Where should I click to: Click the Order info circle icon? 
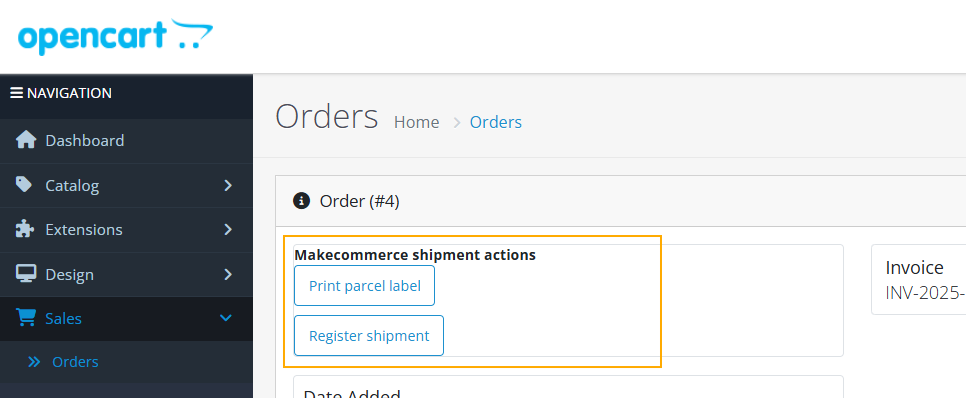[x=301, y=201]
